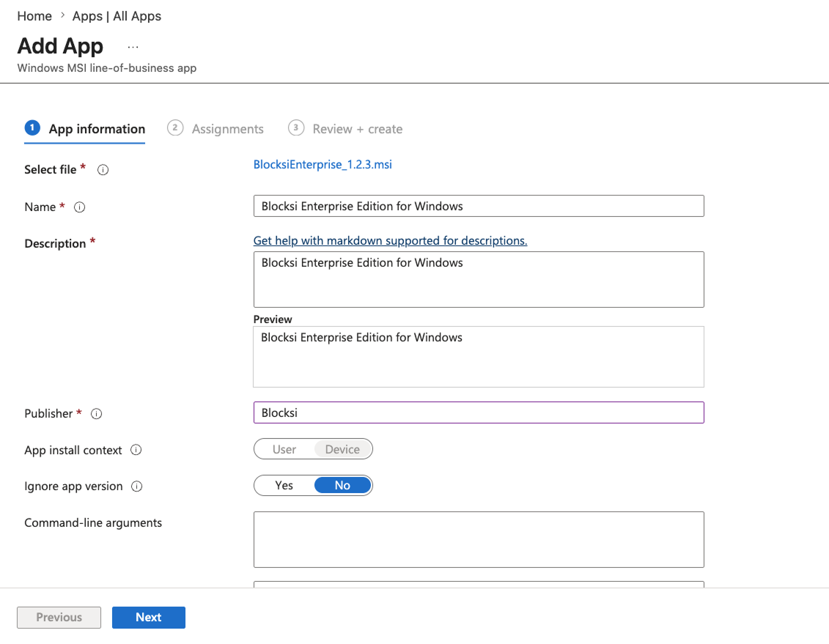Image resolution: width=829 pixels, height=644 pixels.
Task: Open the Publisher info icon
Action: pyautogui.click(x=96, y=414)
